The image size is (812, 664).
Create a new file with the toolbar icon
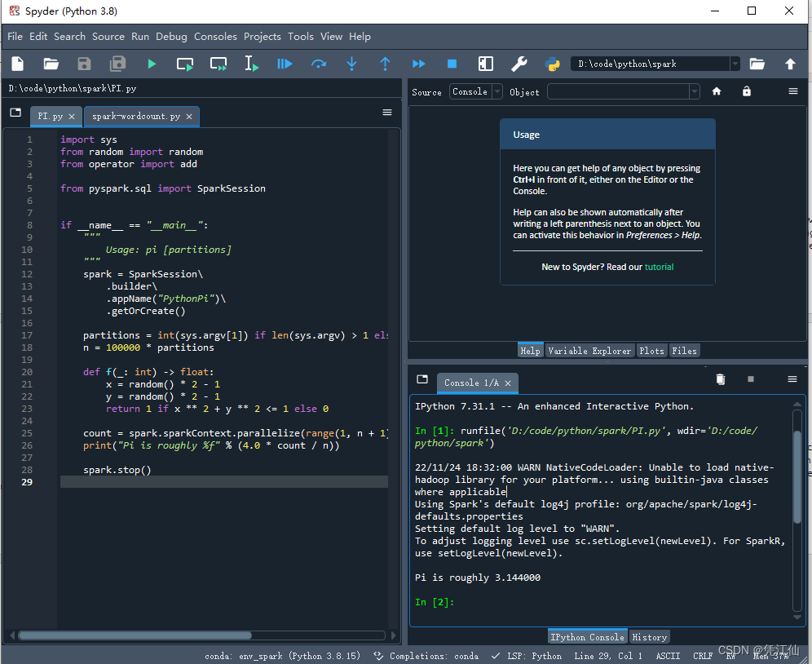[18, 64]
